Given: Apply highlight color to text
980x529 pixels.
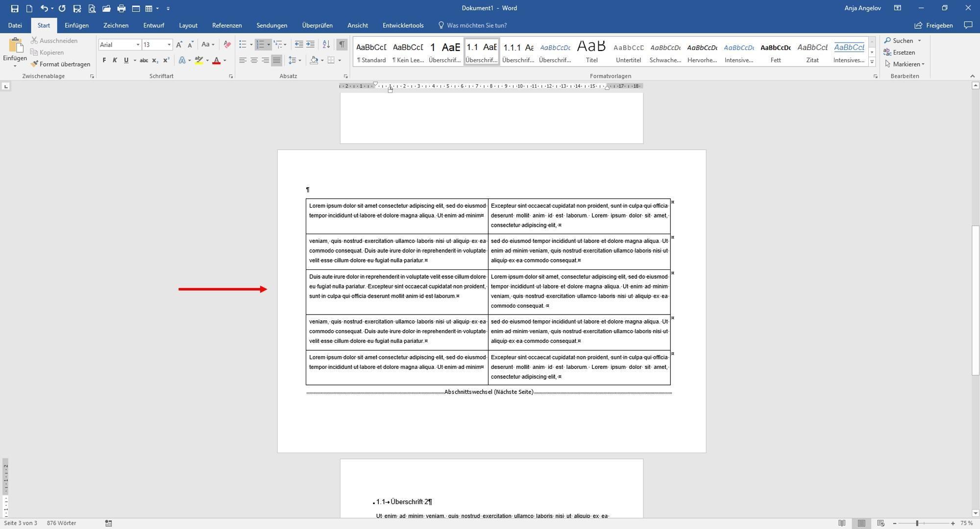Looking at the screenshot, I should pyautogui.click(x=199, y=60).
